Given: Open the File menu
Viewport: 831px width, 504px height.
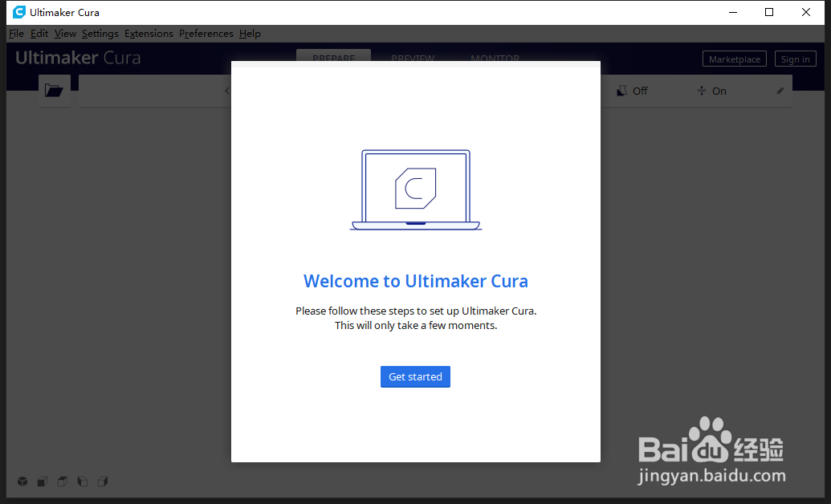Looking at the screenshot, I should coord(16,34).
